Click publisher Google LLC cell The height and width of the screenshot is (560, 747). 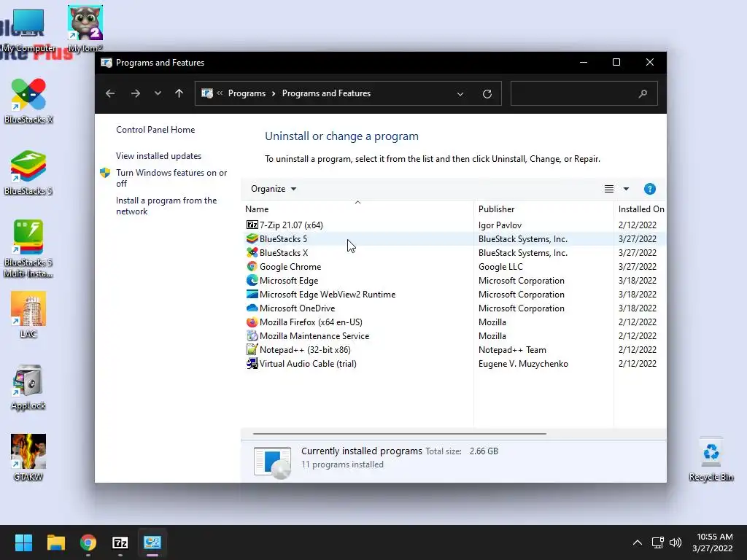pyautogui.click(x=500, y=267)
